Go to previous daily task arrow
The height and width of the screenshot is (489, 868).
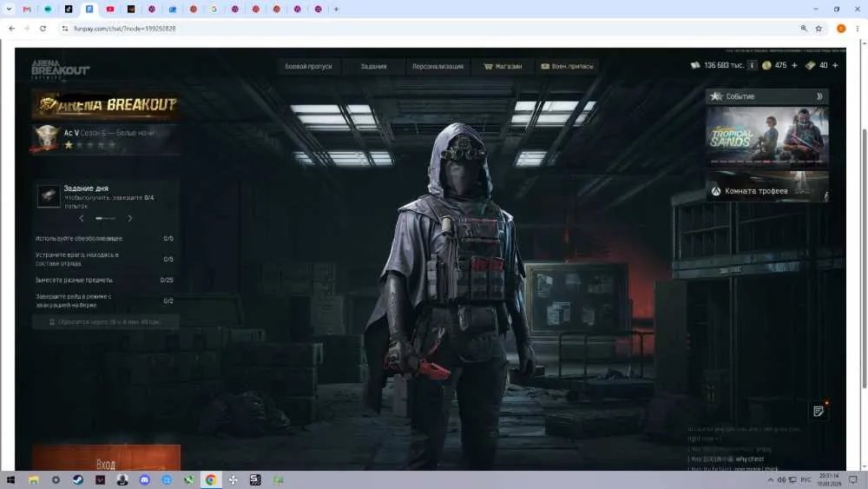82,218
